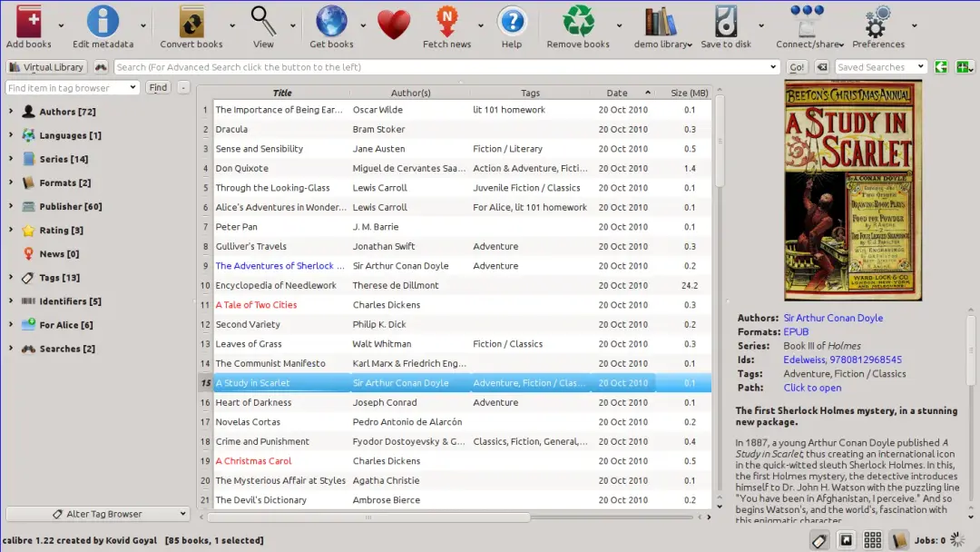Image resolution: width=980 pixels, height=552 pixels.
Task: Expand the Authors [72] tree node
Action: pyautogui.click(x=11, y=112)
